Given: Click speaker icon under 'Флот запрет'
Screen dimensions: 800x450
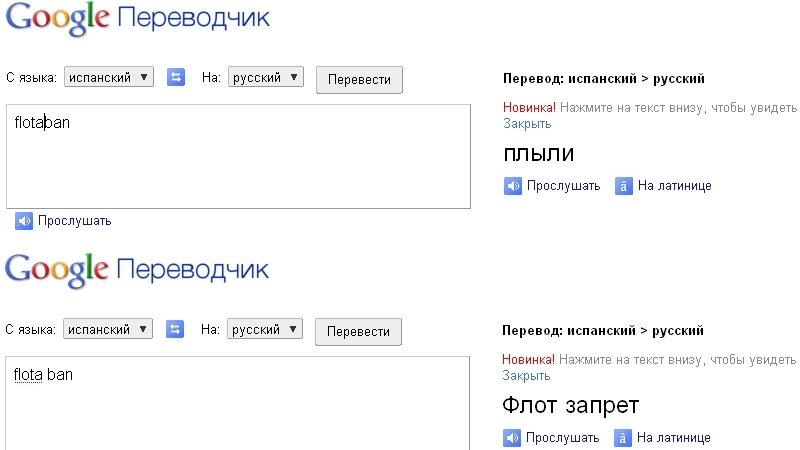Looking at the screenshot, I should point(512,437).
